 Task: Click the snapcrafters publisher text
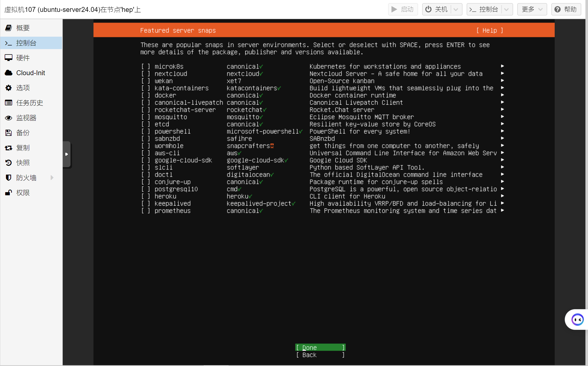(248, 146)
